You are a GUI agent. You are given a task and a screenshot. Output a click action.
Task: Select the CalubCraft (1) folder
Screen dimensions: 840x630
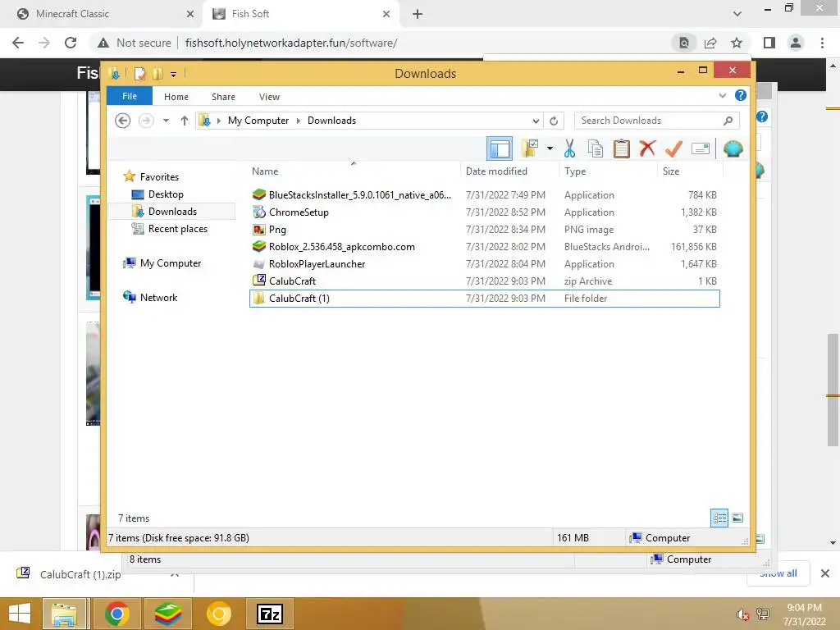tap(484, 299)
